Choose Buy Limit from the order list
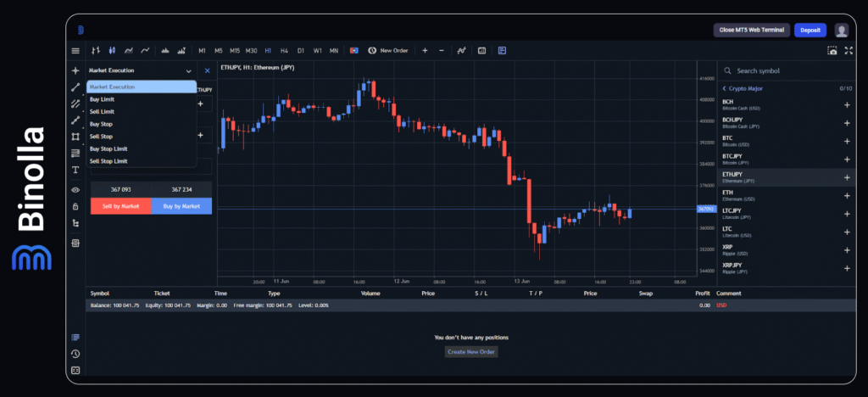Image resolution: width=868 pixels, height=397 pixels. (x=103, y=99)
